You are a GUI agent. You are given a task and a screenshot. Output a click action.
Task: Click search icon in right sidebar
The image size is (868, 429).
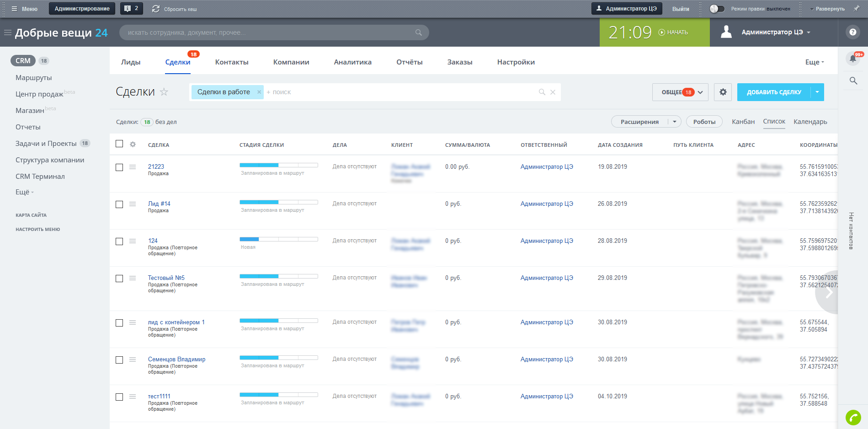[853, 81]
